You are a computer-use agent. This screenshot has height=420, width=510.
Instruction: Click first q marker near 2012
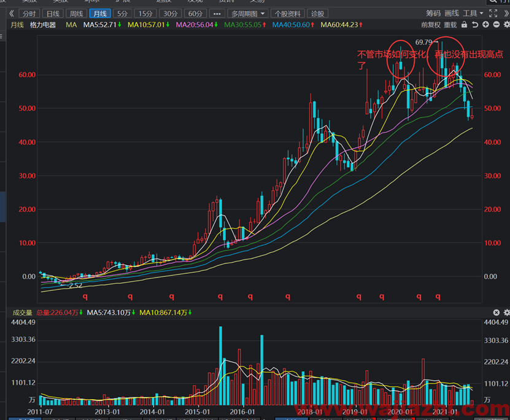point(85,297)
